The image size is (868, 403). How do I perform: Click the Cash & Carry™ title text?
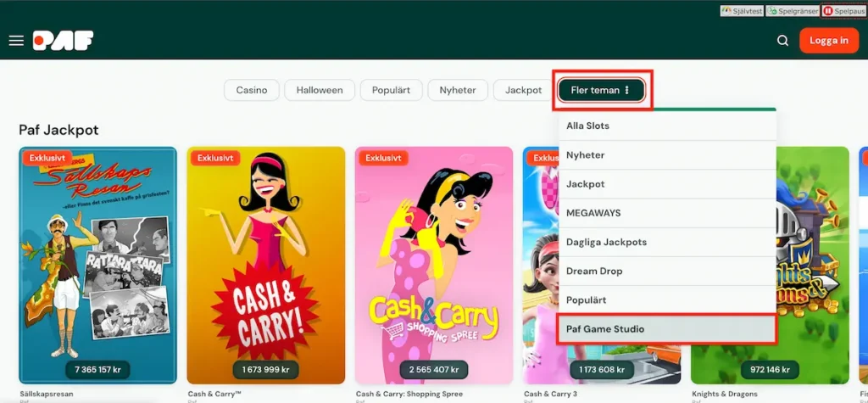tap(214, 395)
